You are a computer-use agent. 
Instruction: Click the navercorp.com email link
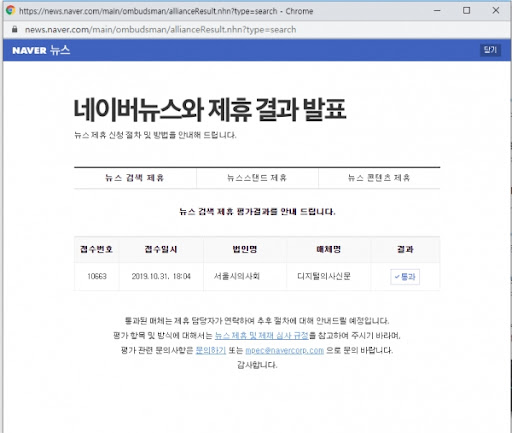(x=285, y=351)
